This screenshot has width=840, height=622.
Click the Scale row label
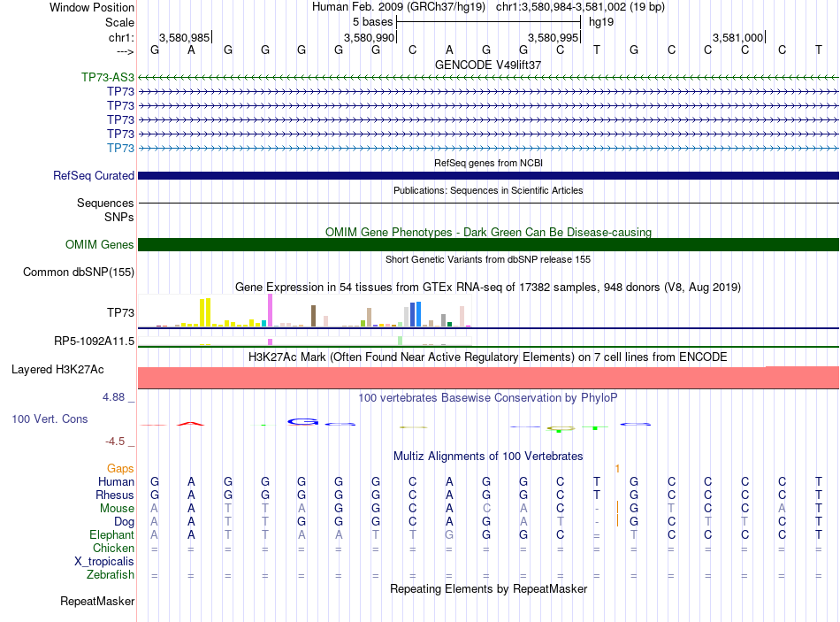pyautogui.click(x=119, y=22)
